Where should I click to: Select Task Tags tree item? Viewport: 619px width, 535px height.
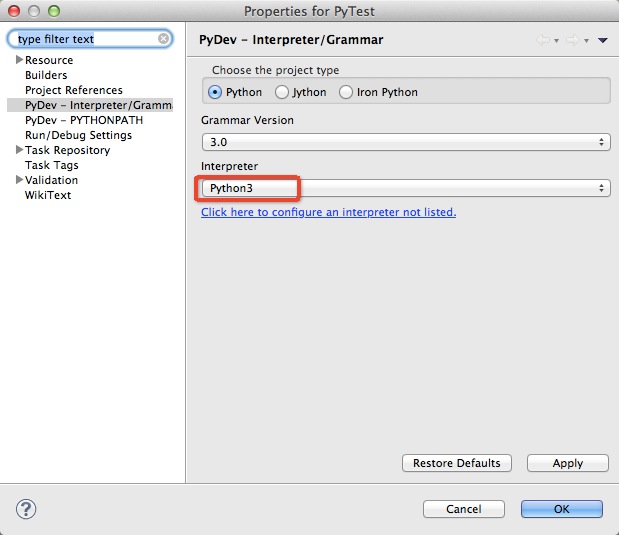click(x=52, y=165)
